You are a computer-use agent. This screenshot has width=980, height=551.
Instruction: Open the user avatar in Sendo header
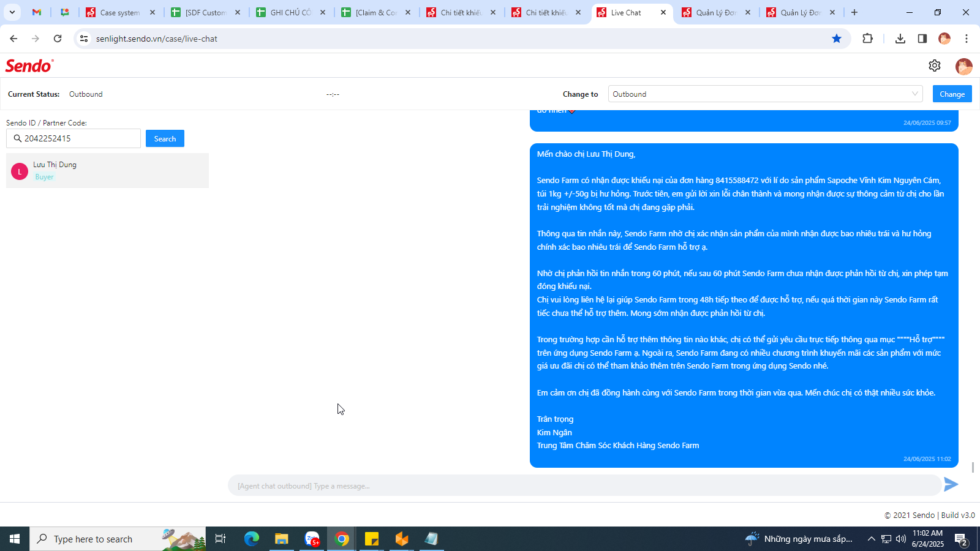[x=963, y=66]
